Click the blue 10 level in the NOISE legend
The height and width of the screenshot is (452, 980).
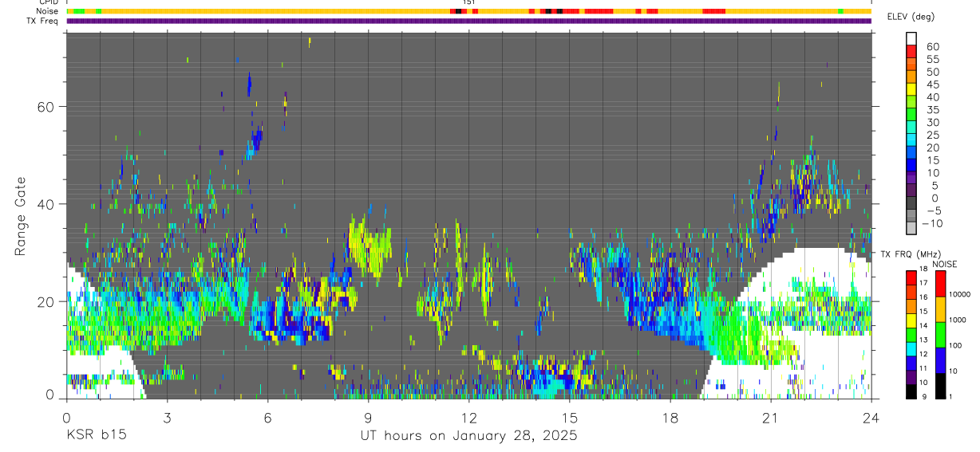(x=940, y=360)
